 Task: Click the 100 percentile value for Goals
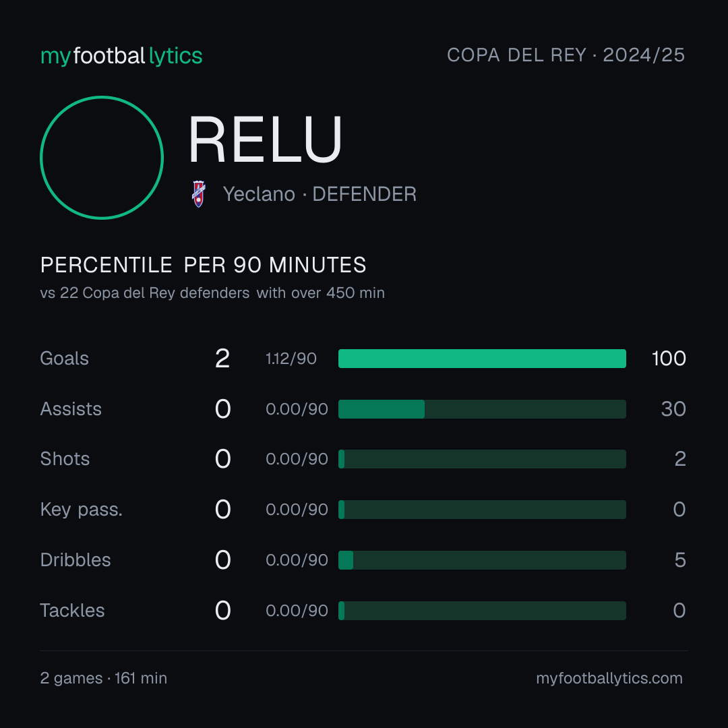pos(669,359)
